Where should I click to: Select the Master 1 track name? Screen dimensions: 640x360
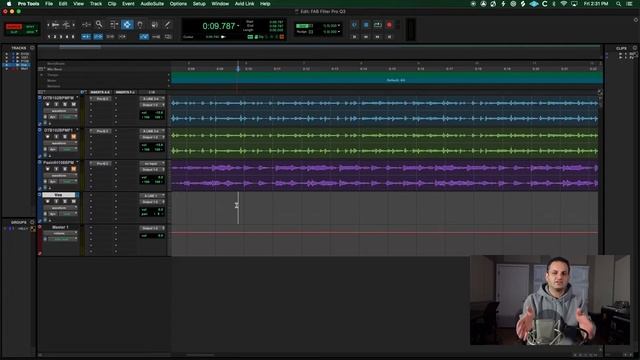pos(60,227)
